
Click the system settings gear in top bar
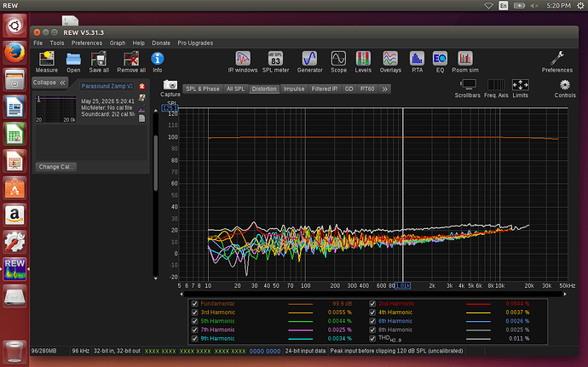coord(580,5)
